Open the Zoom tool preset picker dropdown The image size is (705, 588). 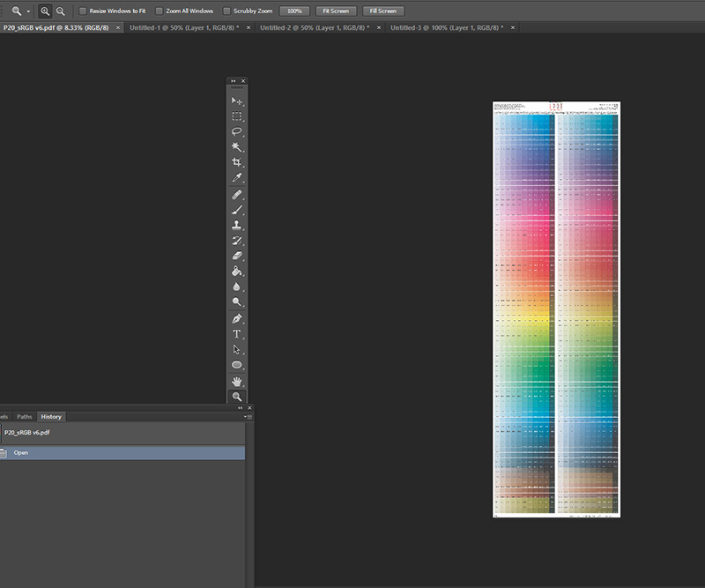point(28,11)
